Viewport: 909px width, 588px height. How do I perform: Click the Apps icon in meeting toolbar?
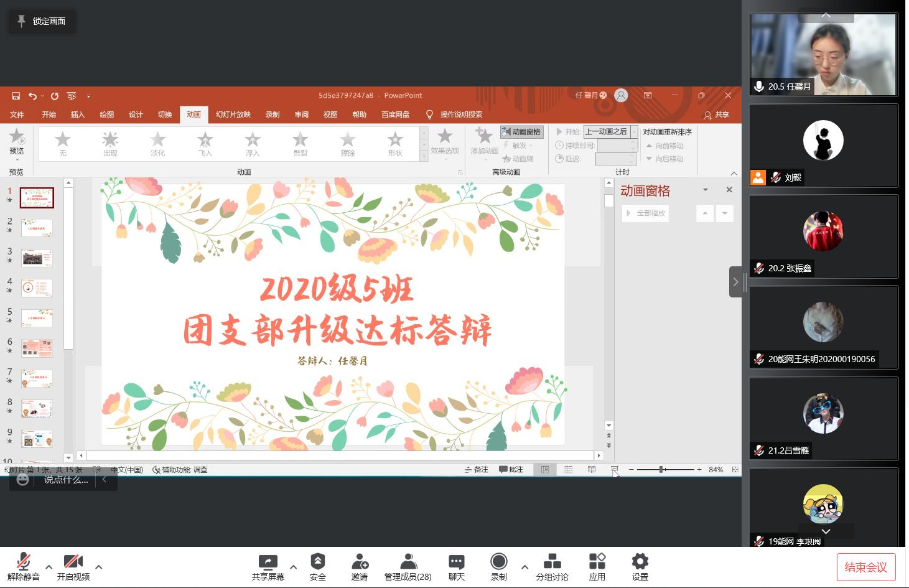coord(597,562)
